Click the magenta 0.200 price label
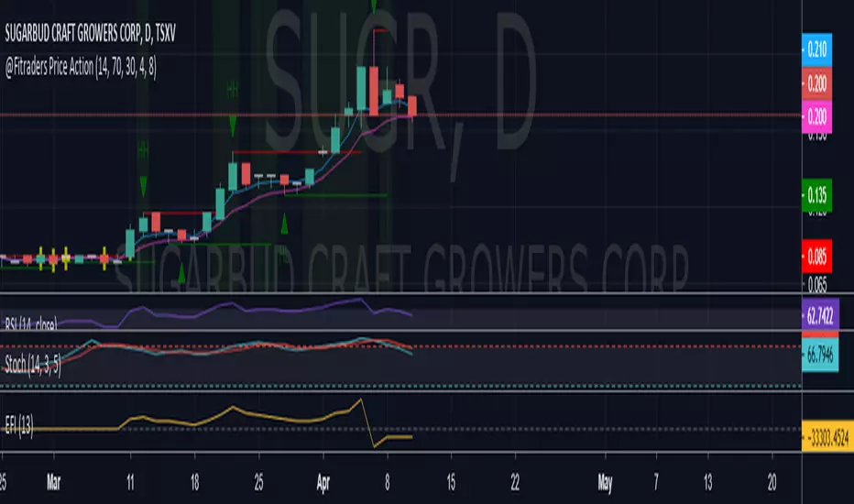This screenshot has height=504, width=854. pyautogui.click(x=816, y=116)
